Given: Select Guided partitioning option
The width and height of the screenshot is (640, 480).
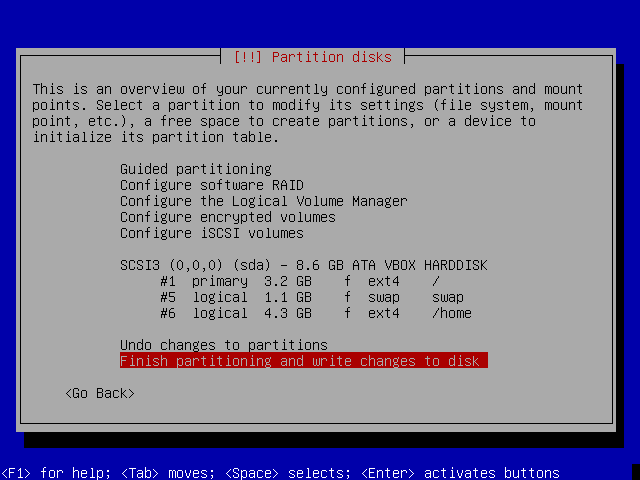Looking at the screenshot, I should pyautogui.click(x=195, y=169).
